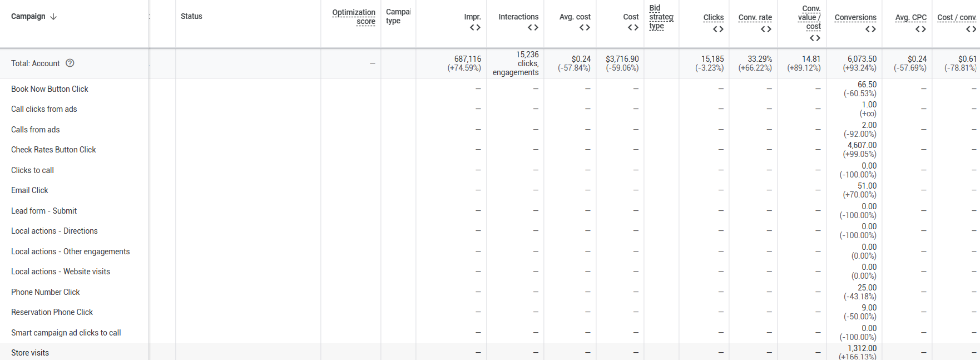Click the expand arrows icon under Impr.

click(x=475, y=27)
